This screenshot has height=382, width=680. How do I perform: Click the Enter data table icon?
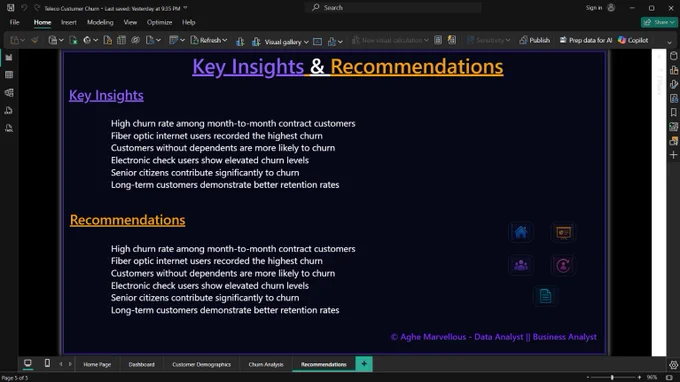coord(121,40)
